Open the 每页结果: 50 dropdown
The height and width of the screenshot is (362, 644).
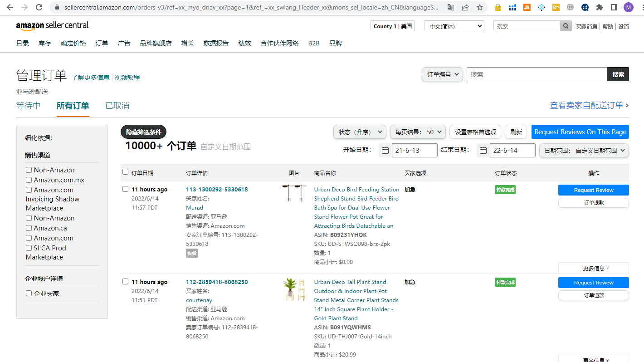point(418,132)
